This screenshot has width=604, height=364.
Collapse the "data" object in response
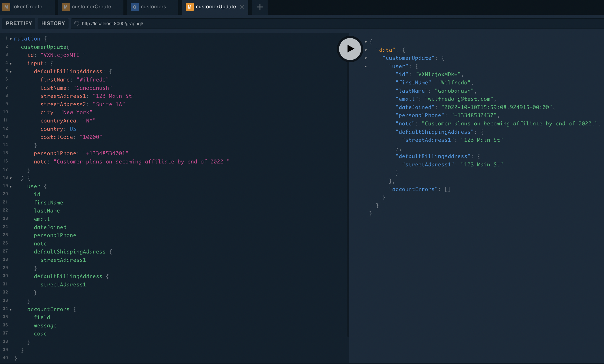click(x=366, y=50)
